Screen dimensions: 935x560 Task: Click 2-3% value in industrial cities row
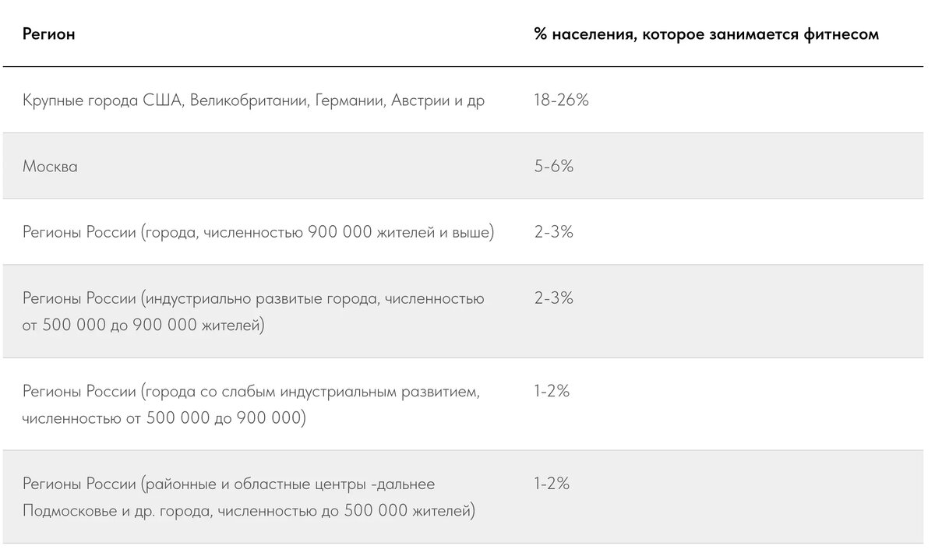pos(554,298)
